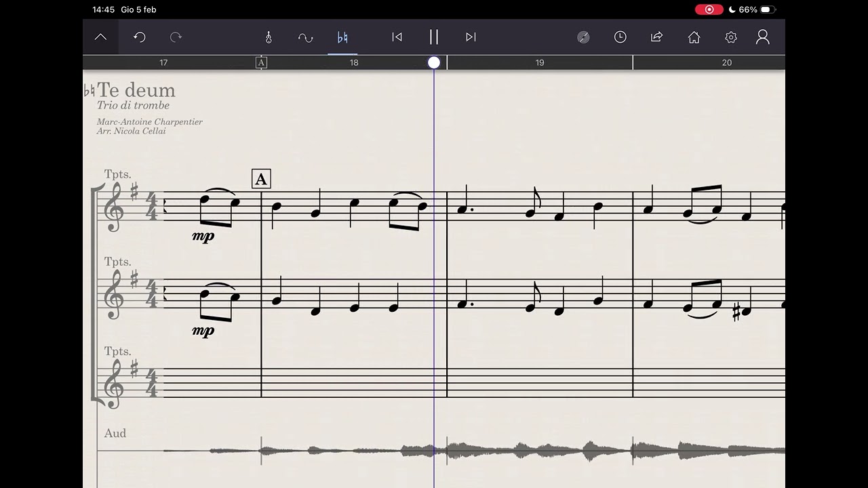
Task: Jump to bar 19 on the ruler
Action: point(540,62)
